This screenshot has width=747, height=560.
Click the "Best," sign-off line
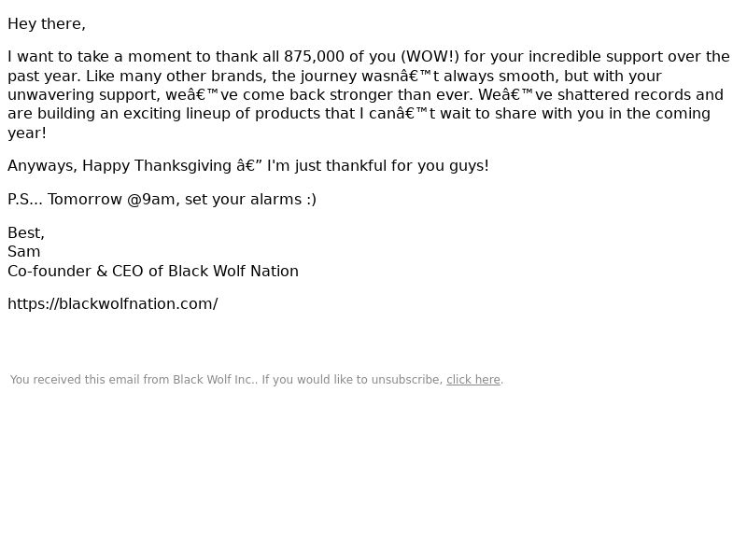pos(26,232)
